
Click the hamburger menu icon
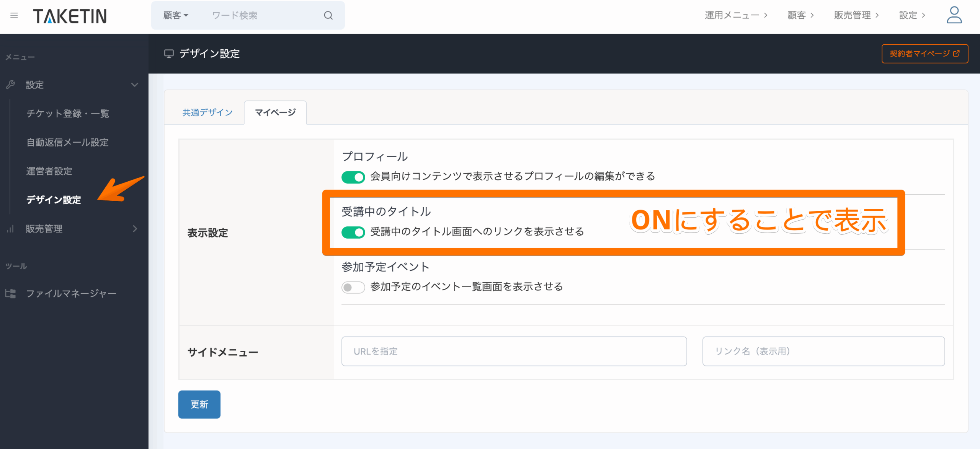tap(14, 15)
